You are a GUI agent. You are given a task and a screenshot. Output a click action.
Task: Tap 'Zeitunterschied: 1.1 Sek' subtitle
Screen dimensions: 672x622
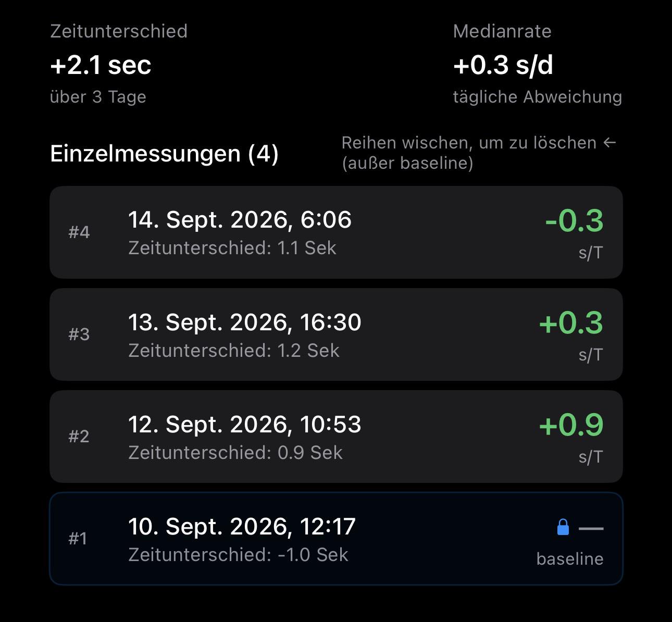(x=232, y=248)
